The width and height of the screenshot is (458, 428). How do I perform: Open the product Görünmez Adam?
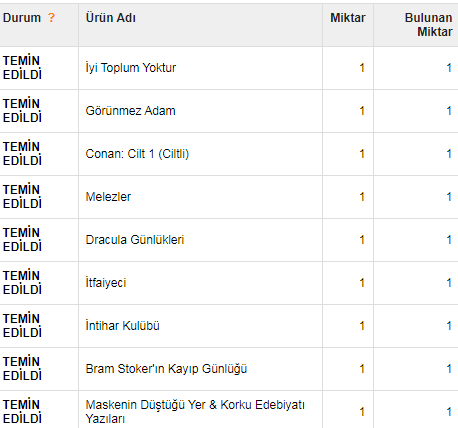130,111
